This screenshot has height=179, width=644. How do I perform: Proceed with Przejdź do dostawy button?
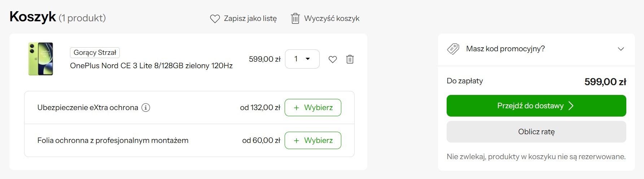click(x=536, y=106)
